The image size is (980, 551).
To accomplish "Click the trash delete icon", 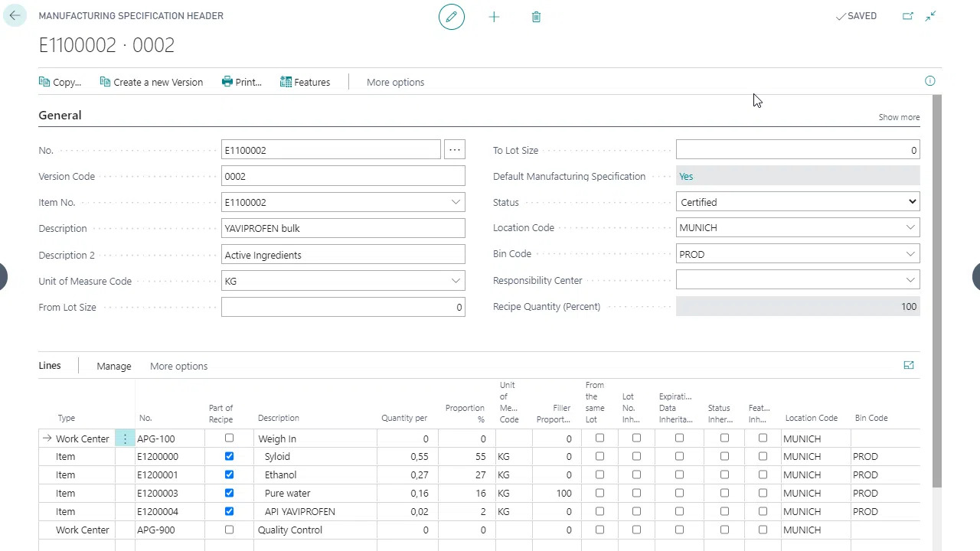I will [x=536, y=17].
